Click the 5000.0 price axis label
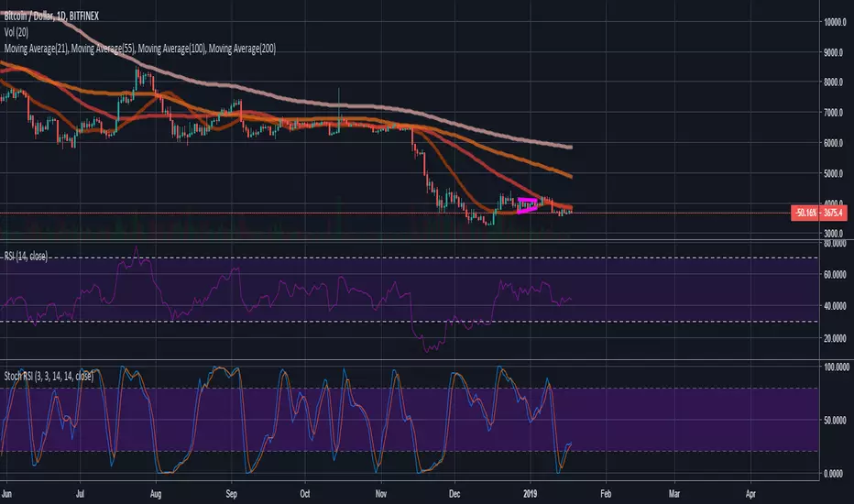The image size is (854, 504). (833, 174)
